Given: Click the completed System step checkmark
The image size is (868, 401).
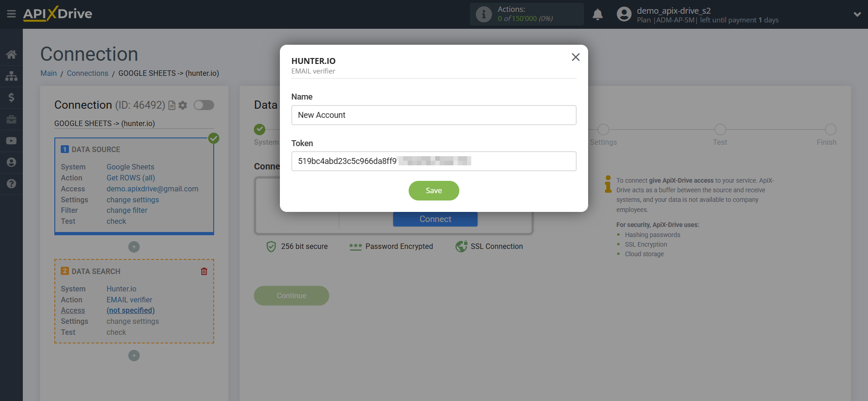Looking at the screenshot, I should tap(260, 129).
